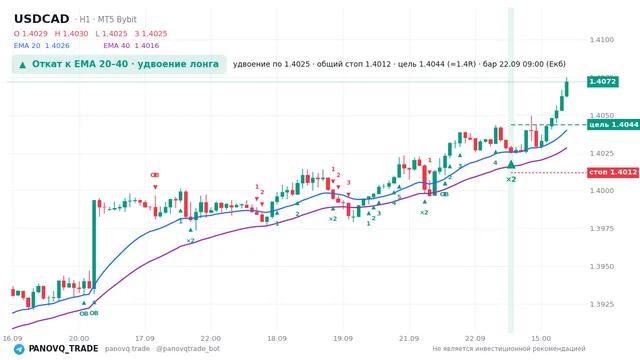Click the Telegram logo icon
Screen dimensions: 640x360
pyautogui.click(x=19, y=349)
